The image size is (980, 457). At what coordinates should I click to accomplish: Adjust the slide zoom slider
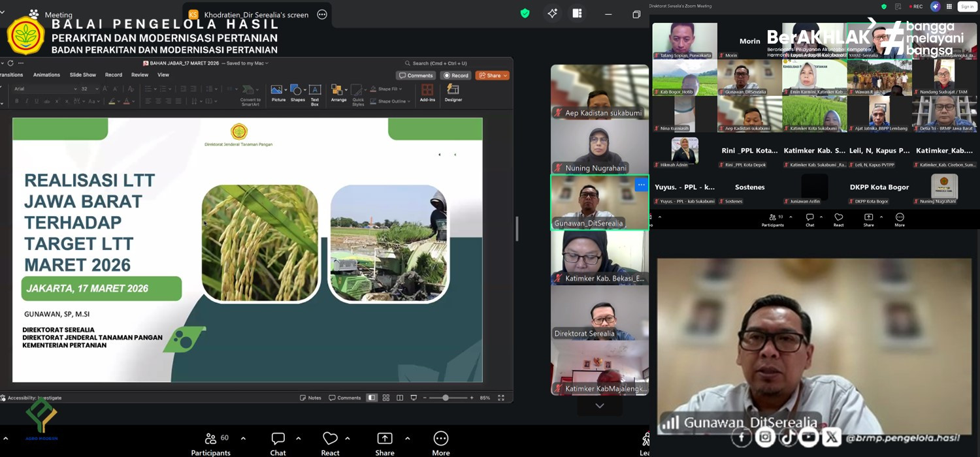coord(446,398)
